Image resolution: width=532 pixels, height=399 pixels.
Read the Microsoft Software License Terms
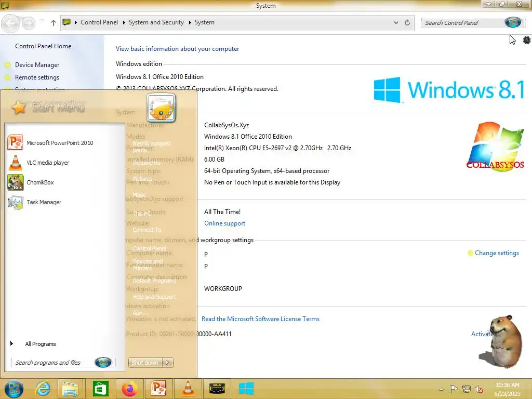(x=261, y=319)
